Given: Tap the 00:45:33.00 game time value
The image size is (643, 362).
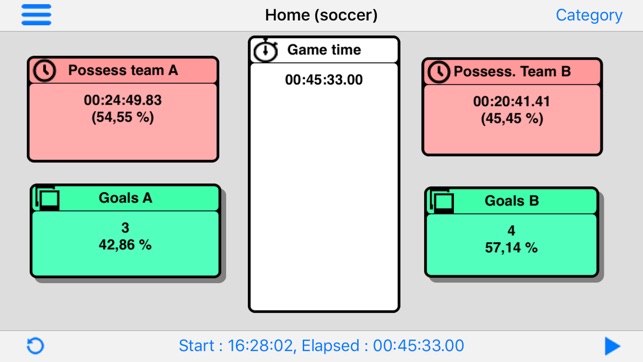Looking at the screenshot, I should (324, 80).
